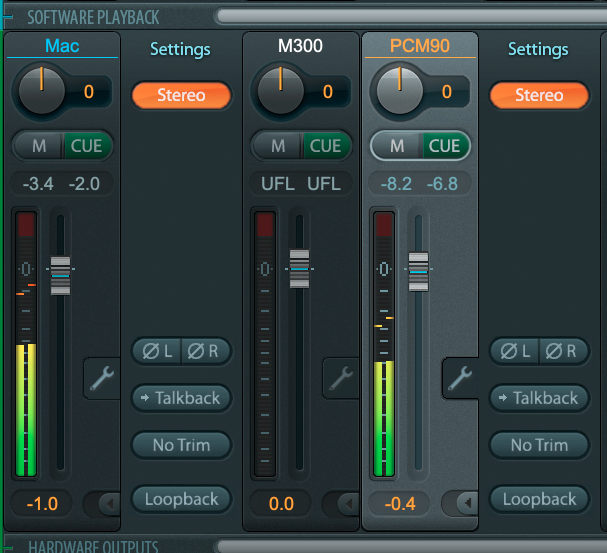Image resolution: width=607 pixels, height=553 pixels.
Task: Click M300 pan value field showing 0
Action: [x=328, y=92]
